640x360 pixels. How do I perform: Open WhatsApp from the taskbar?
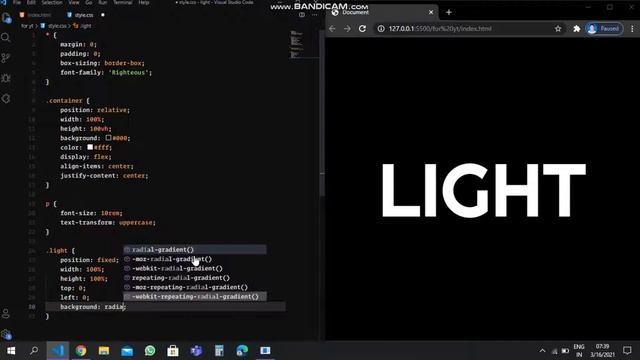[150, 351]
